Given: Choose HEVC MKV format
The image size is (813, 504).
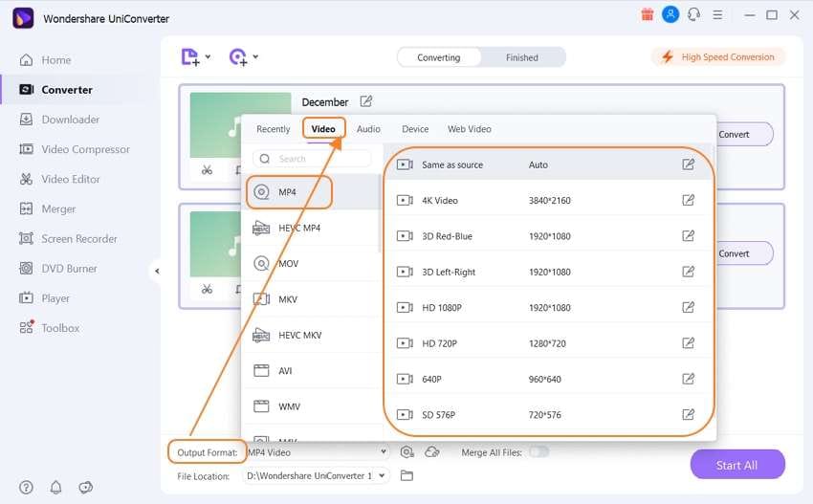Looking at the screenshot, I should (x=311, y=336).
